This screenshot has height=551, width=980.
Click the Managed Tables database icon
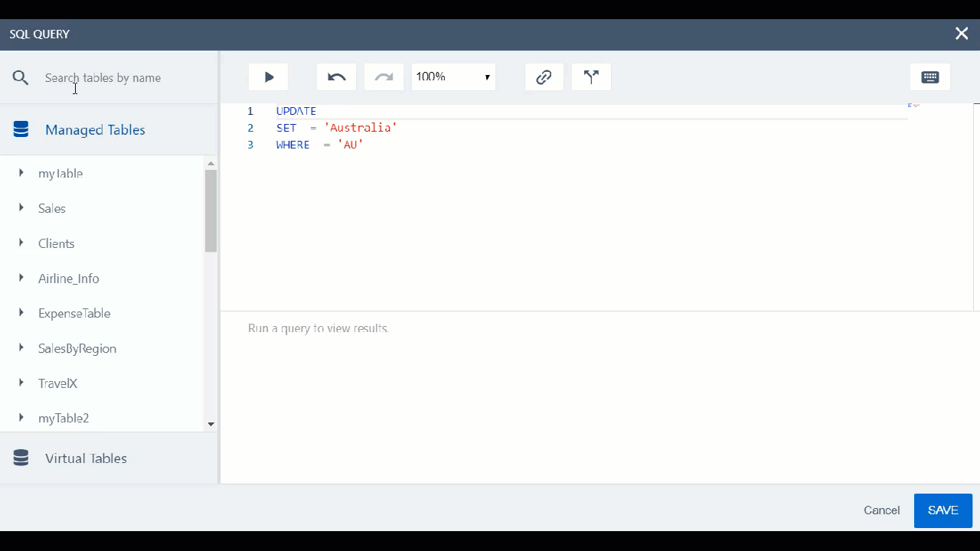click(x=21, y=130)
